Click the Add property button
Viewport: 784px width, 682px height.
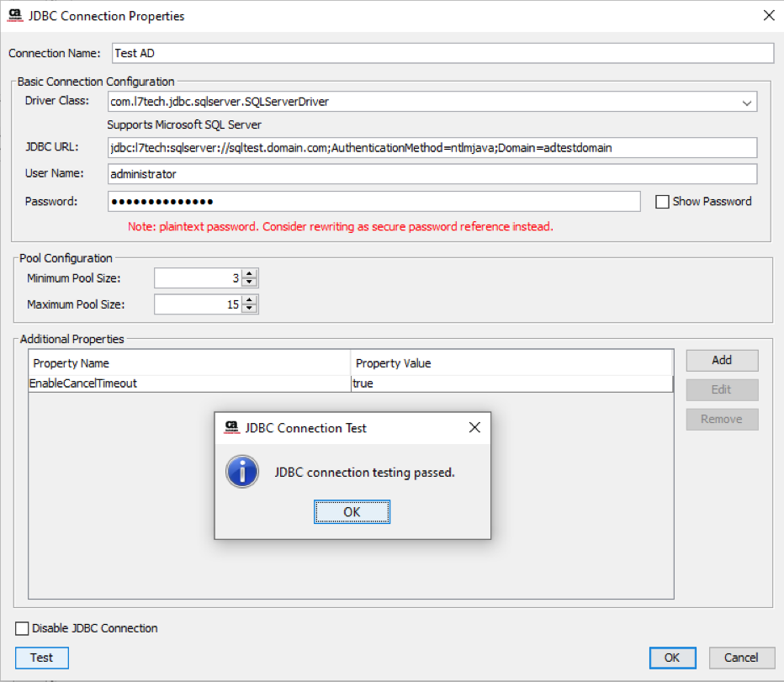[x=722, y=360]
